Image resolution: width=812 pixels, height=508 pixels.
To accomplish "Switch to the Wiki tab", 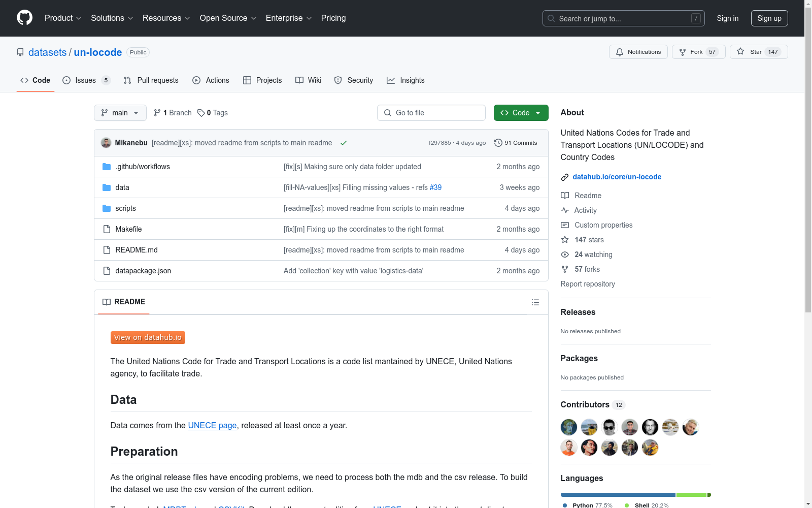I will [x=309, y=80].
